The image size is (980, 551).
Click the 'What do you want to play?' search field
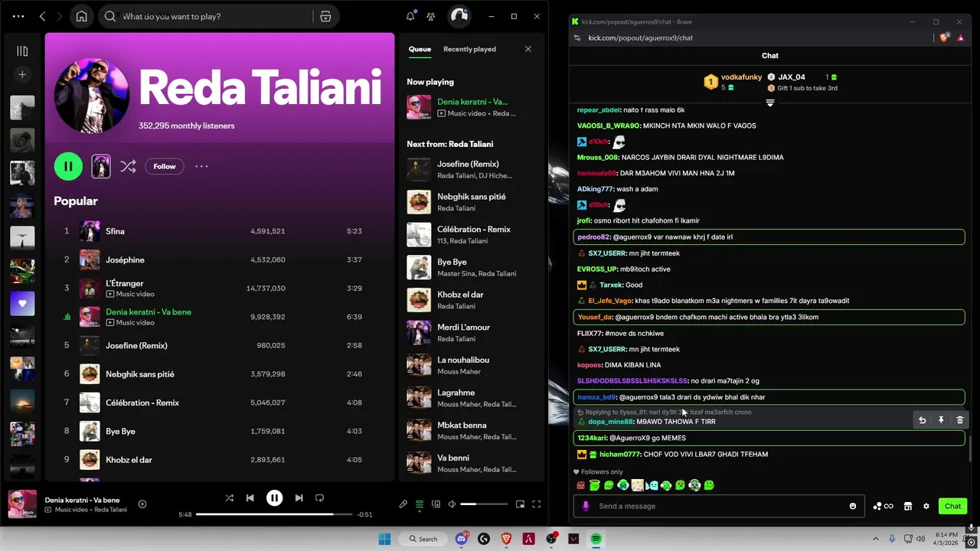click(217, 16)
